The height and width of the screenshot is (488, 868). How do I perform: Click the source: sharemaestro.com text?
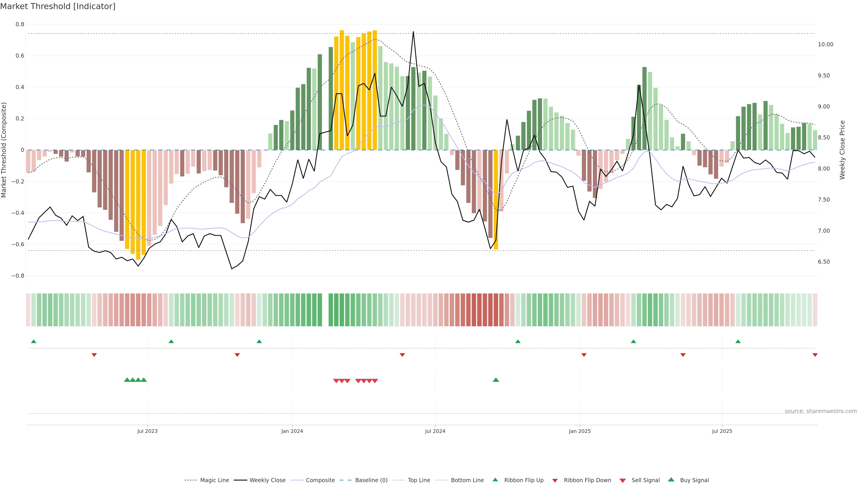click(x=821, y=411)
